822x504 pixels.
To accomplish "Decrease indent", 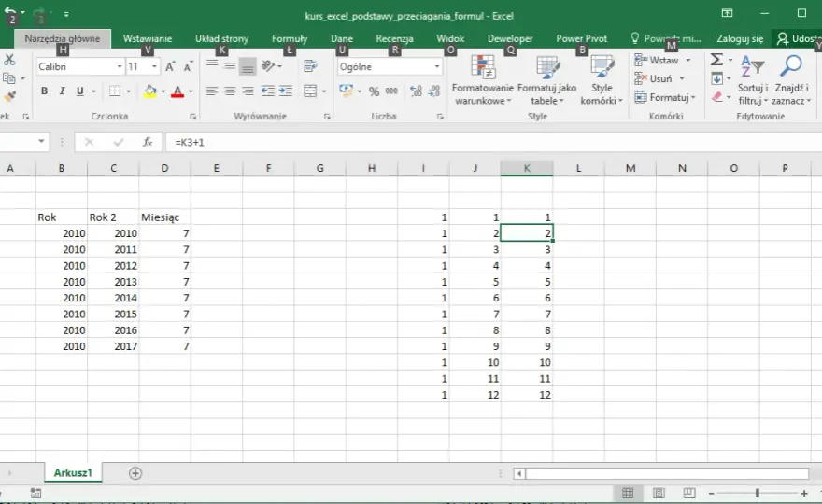I will click(x=268, y=91).
